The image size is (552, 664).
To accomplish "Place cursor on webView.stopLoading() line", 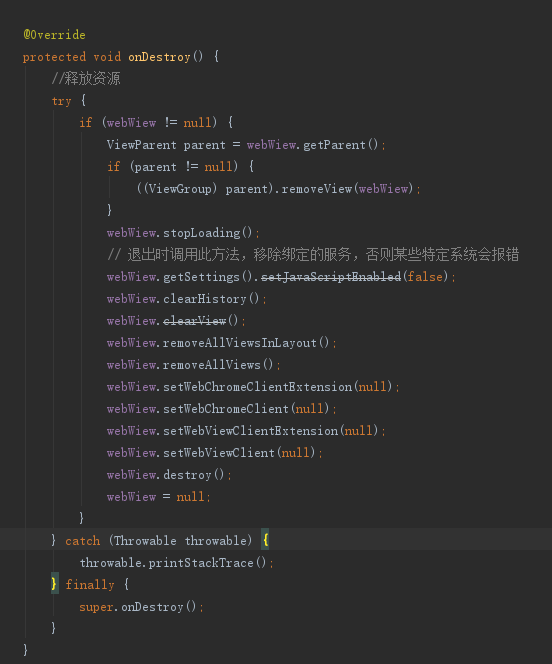I will pyautogui.click(x=183, y=232).
